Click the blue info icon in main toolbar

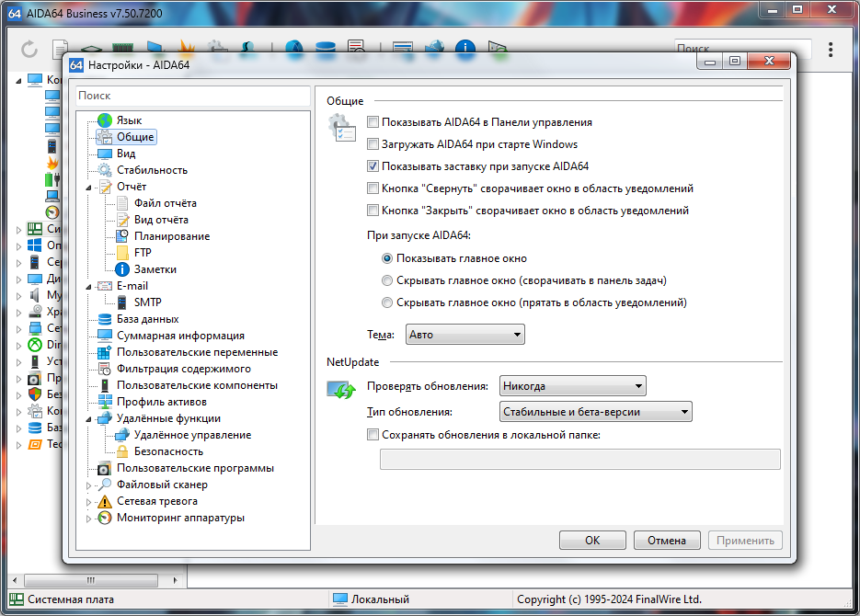coord(465,48)
